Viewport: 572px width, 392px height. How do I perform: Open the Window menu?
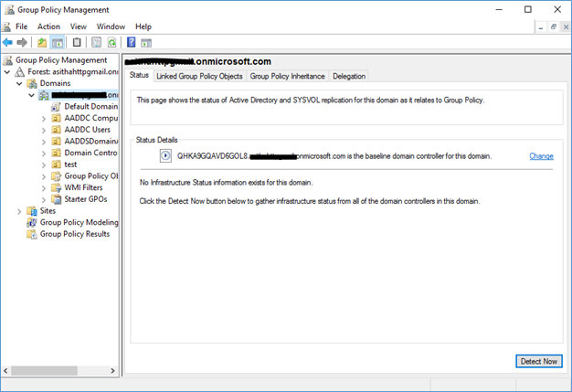(x=111, y=26)
